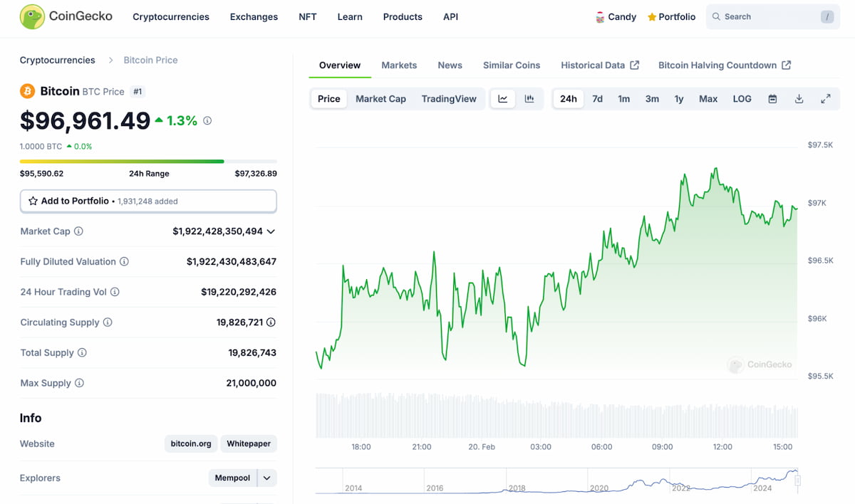Click the 24h Range progress bar
The height and width of the screenshot is (504, 855).
[148, 162]
